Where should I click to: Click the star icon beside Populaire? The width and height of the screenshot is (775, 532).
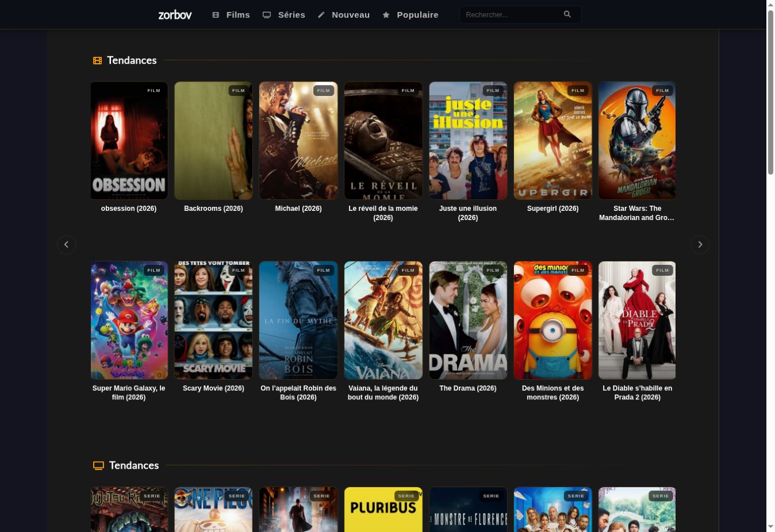(x=386, y=15)
